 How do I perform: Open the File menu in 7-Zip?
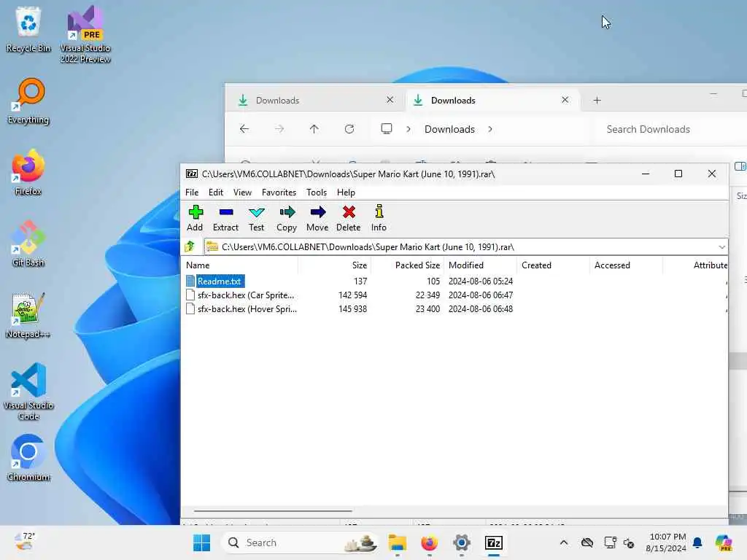[192, 192]
